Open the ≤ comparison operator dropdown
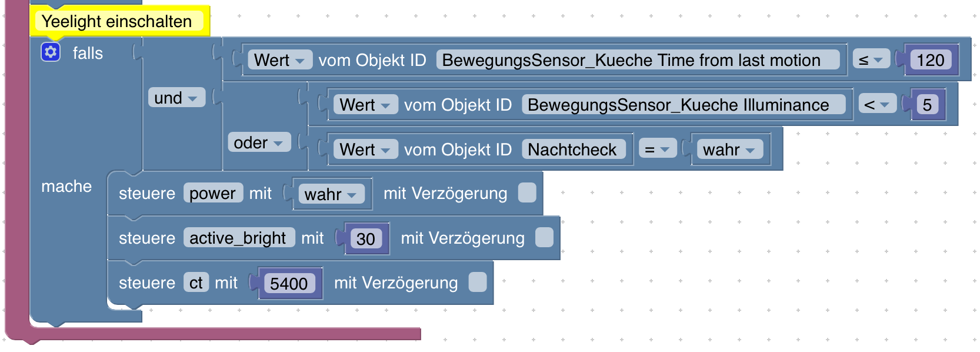The image size is (980, 352). tap(872, 60)
